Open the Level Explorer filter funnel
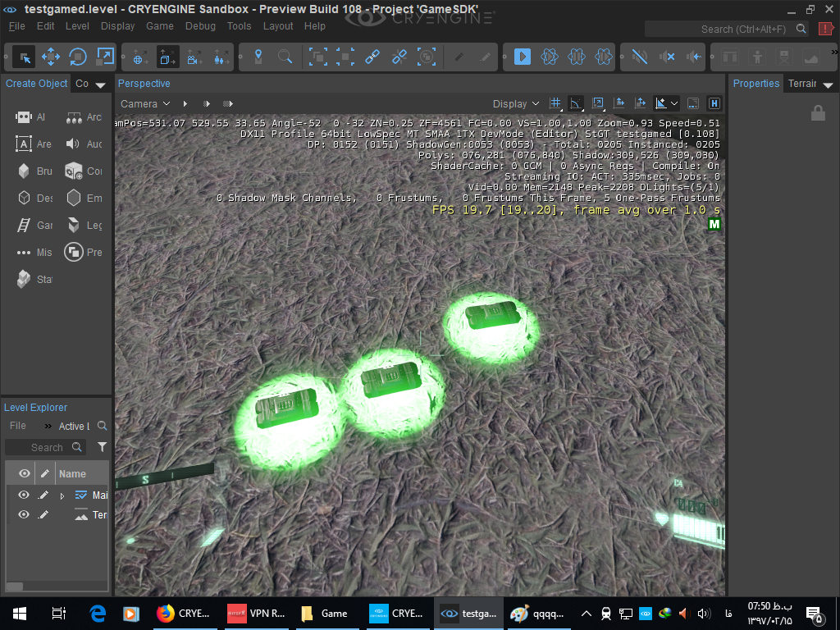Viewport: 840px width, 630px height. (102, 447)
